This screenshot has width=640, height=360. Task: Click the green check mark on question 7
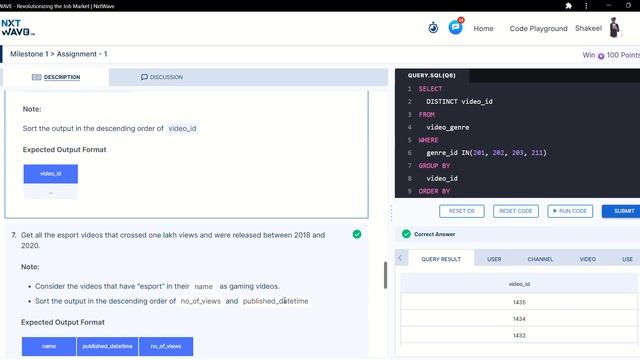(357, 234)
